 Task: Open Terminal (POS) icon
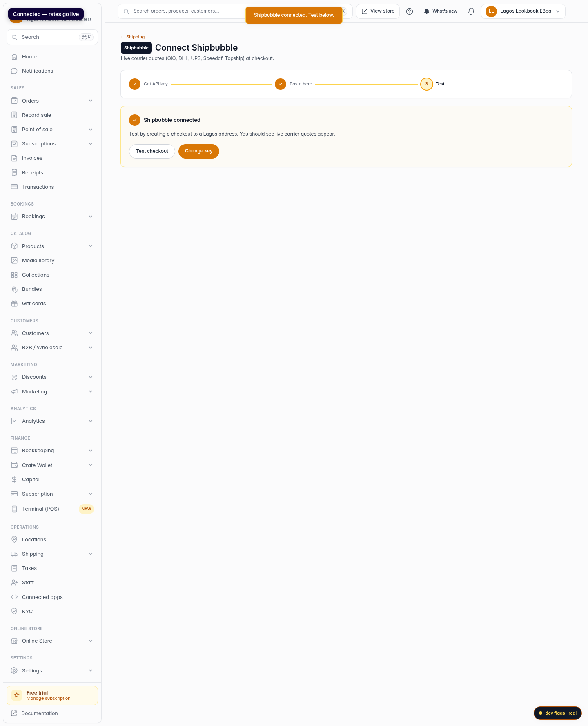tap(14, 509)
